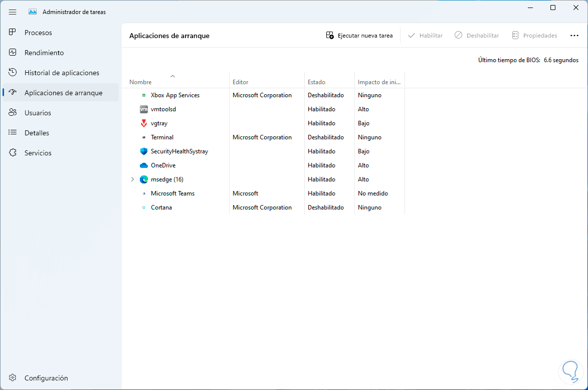Click Terminal's Microsoft Corporation editor cell
This screenshot has height=390, width=588.
tap(262, 137)
